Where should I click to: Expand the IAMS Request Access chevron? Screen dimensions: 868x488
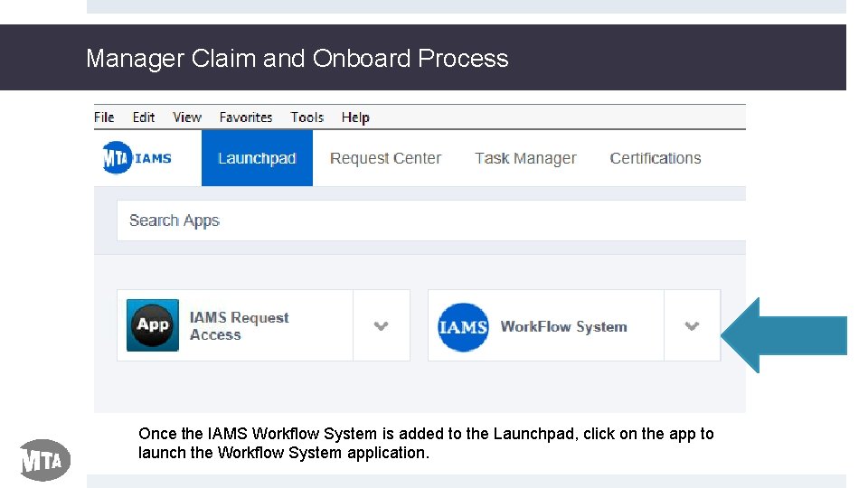(381, 325)
